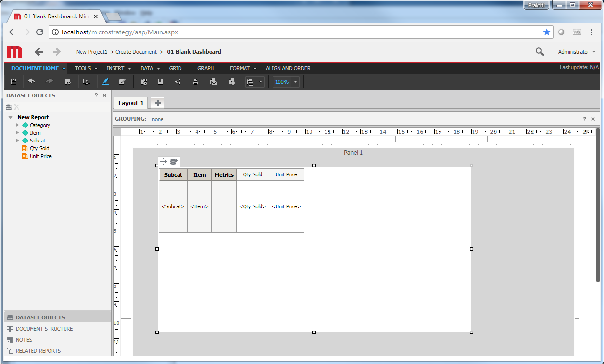Click the Print icon in the toolbar
Viewport: 604px width, 364px height.
196,81
